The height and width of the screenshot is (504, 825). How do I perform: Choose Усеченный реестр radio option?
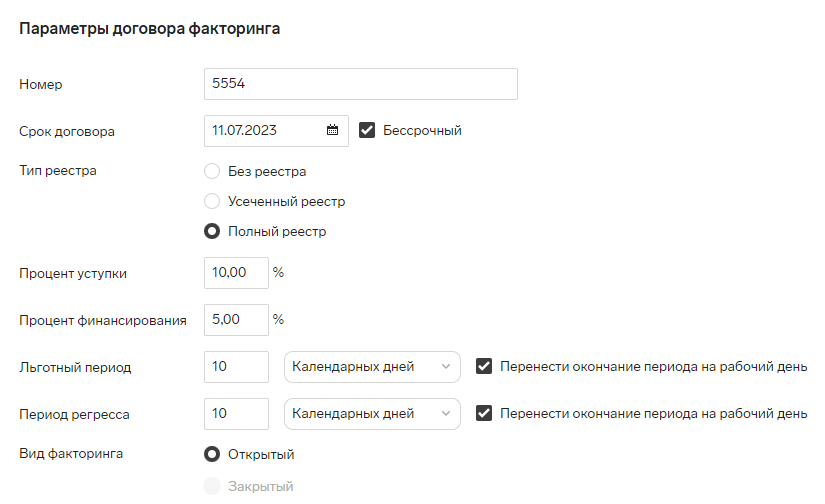click(x=212, y=201)
